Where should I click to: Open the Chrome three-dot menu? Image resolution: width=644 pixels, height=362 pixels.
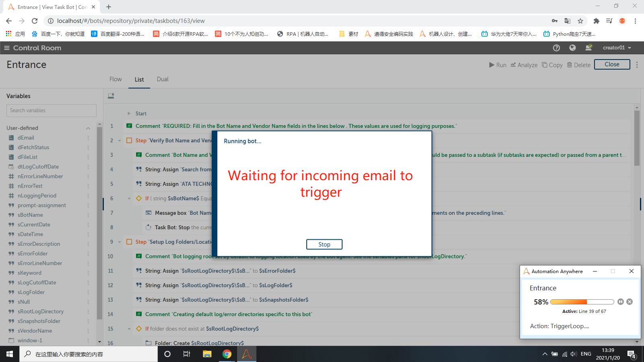tap(635, 21)
